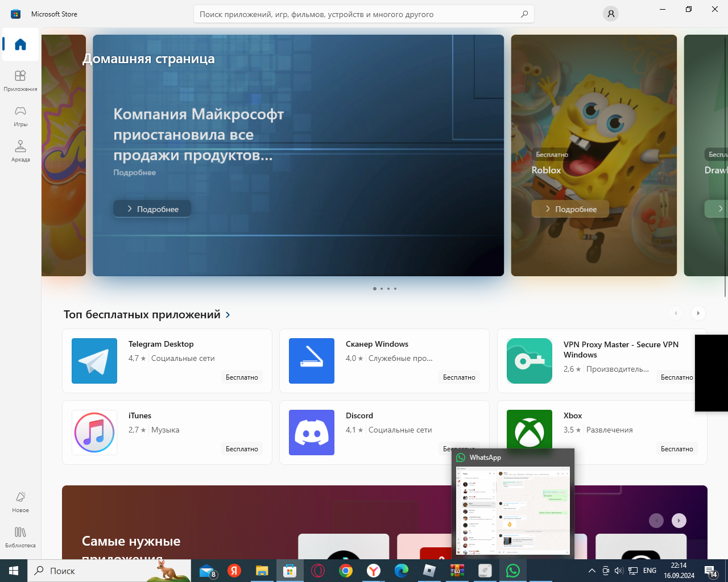
Task: Click the WhatsApp window preview thumbnail
Action: point(514,511)
